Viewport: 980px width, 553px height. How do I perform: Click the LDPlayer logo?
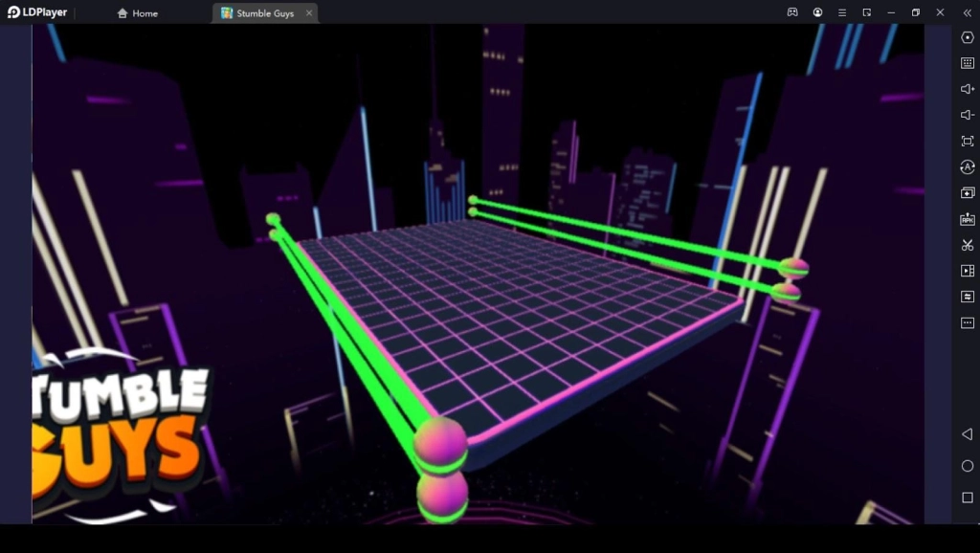(37, 12)
